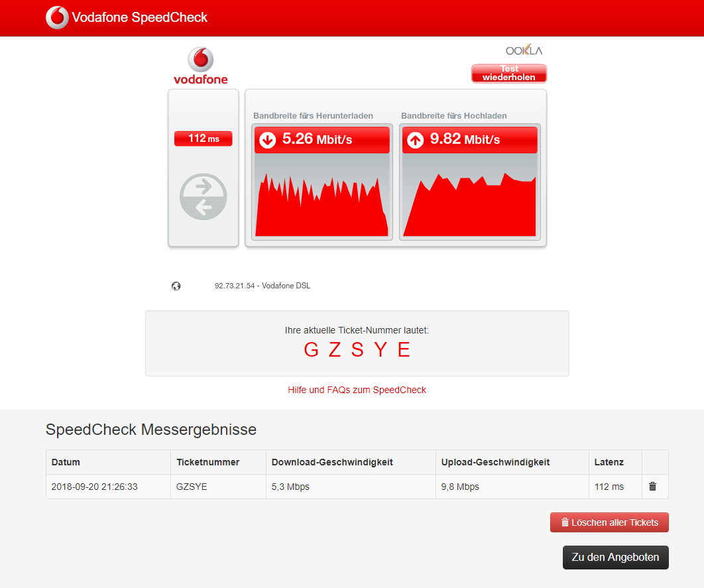Viewport: 704px width, 588px height.
Task: Click the Bandbreite fürs Hochladen label
Action: click(454, 116)
